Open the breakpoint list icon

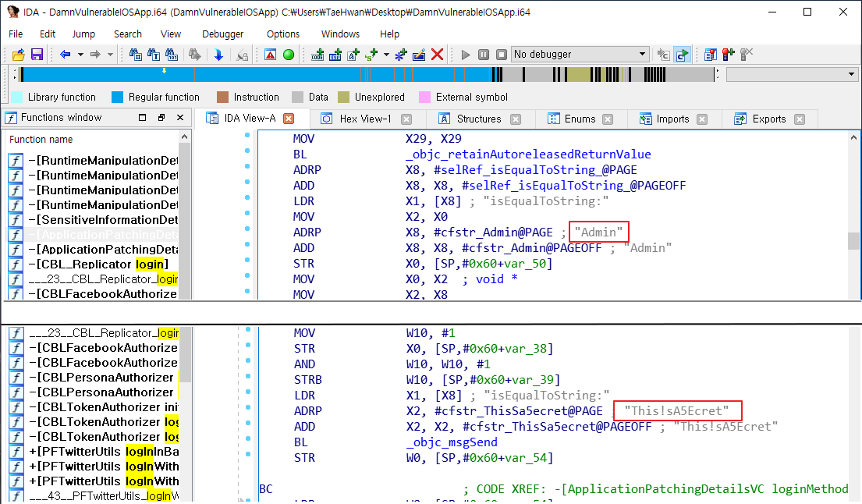[x=710, y=55]
